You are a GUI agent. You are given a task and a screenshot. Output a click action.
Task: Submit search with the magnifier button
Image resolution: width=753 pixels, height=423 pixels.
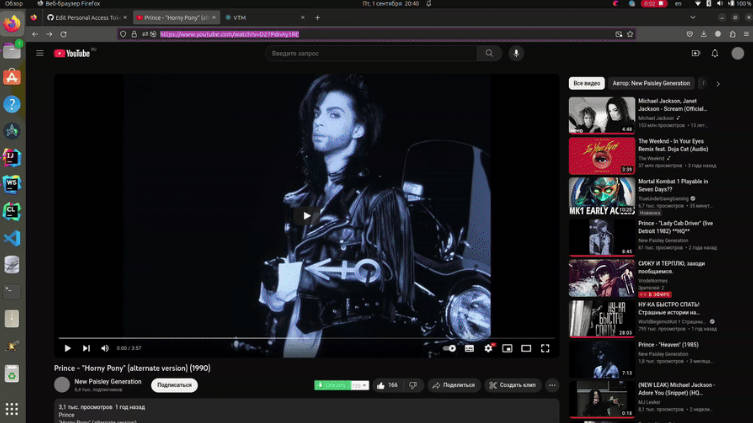point(489,53)
